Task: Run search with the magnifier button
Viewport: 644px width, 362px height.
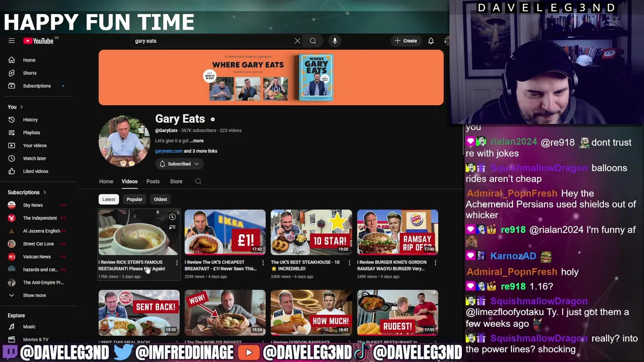Action: (x=313, y=41)
